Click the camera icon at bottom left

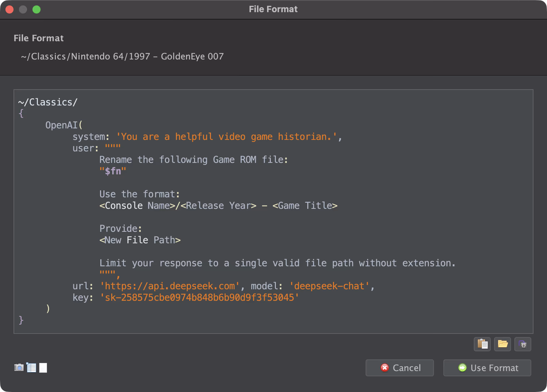click(x=19, y=367)
